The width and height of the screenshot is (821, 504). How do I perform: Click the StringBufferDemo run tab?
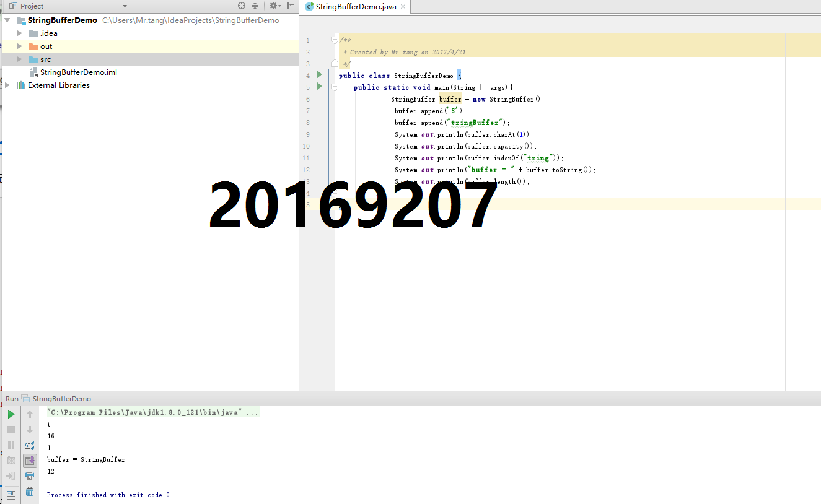point(56,399)
